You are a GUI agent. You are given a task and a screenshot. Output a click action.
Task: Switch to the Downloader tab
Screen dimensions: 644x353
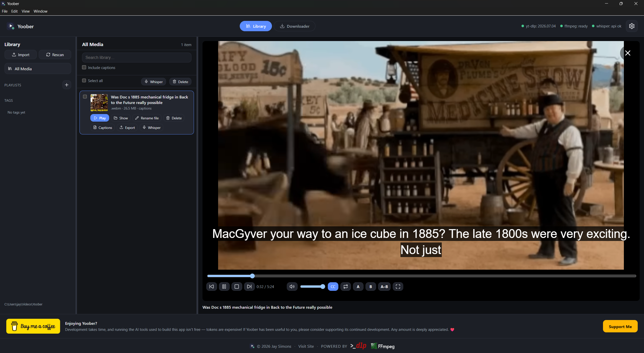tap(295, 26)
